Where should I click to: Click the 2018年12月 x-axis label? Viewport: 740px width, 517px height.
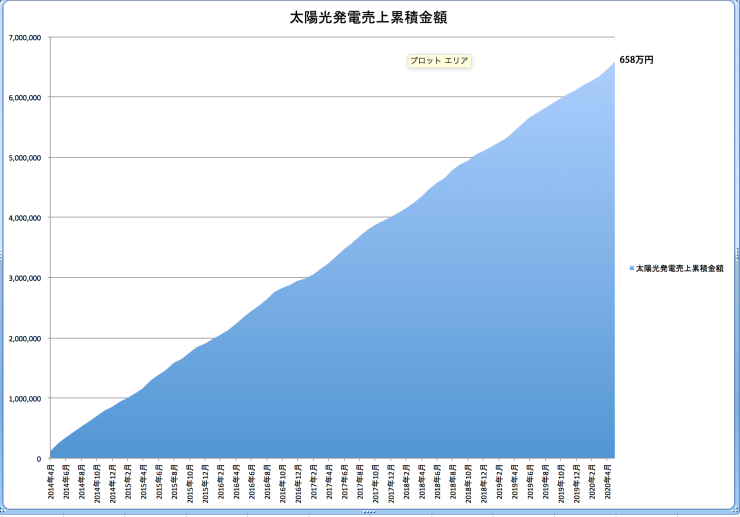tap(484, 483)
